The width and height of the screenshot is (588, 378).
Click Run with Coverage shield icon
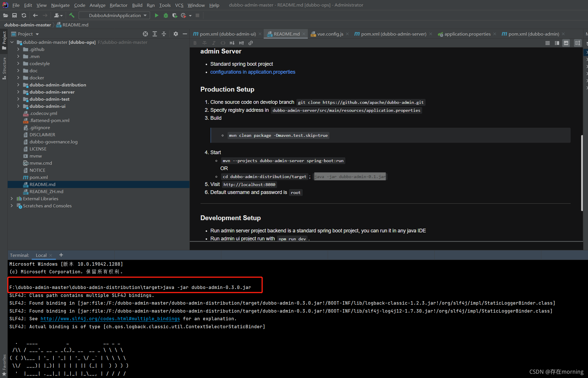point(175,15)
